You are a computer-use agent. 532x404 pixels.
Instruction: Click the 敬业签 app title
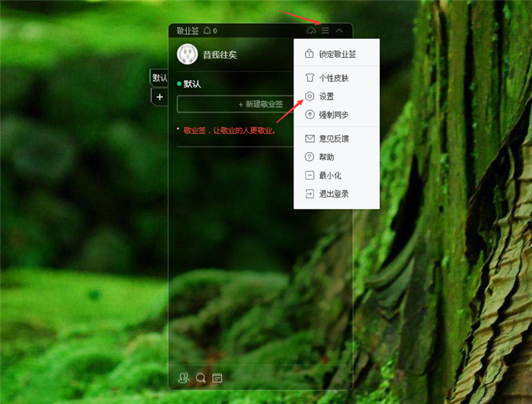pyautogui.click(x=188, y=31)
